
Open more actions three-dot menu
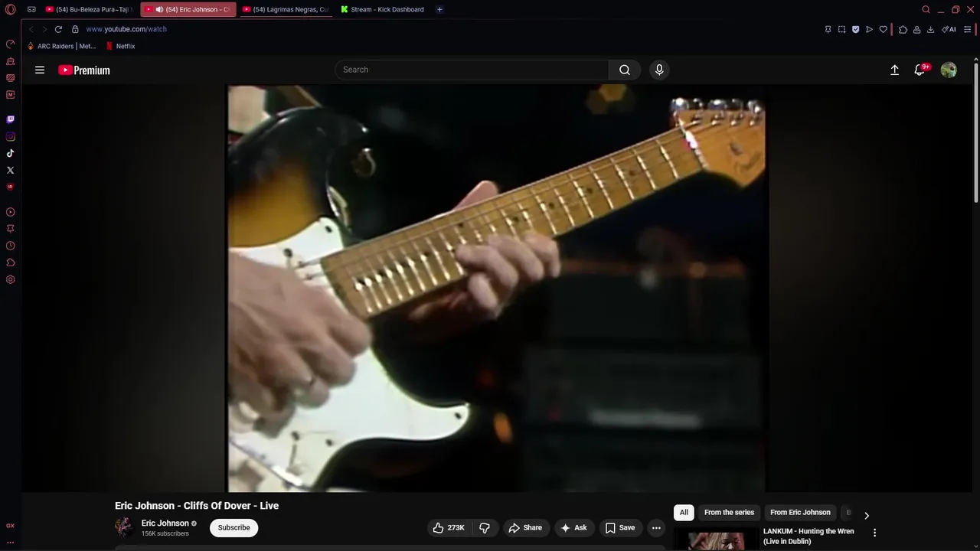pyautogui.click(x=656, y=527)
